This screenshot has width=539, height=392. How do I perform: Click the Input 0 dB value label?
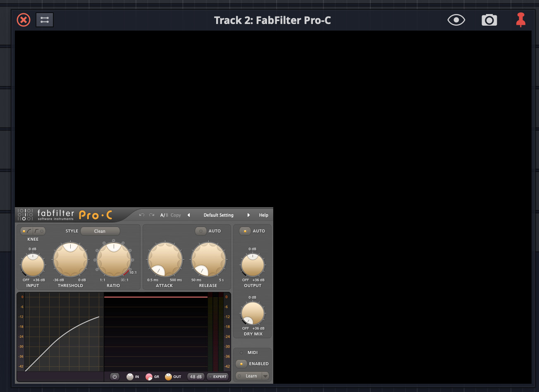(33, 249)
